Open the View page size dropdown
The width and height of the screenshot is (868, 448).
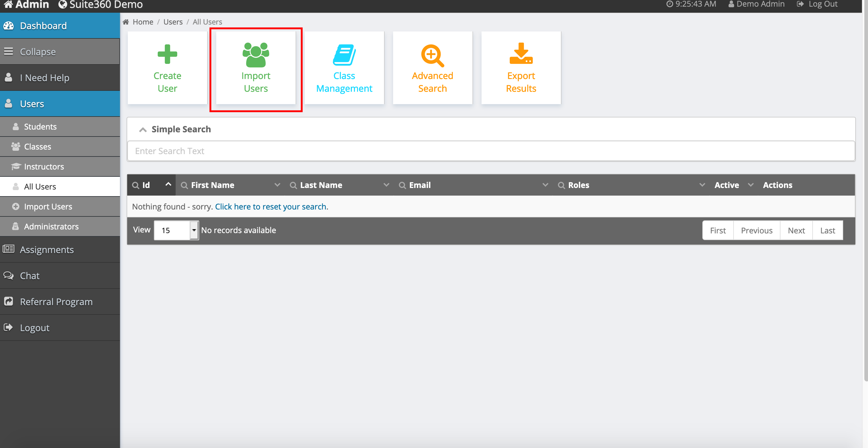tap(194, 230)
